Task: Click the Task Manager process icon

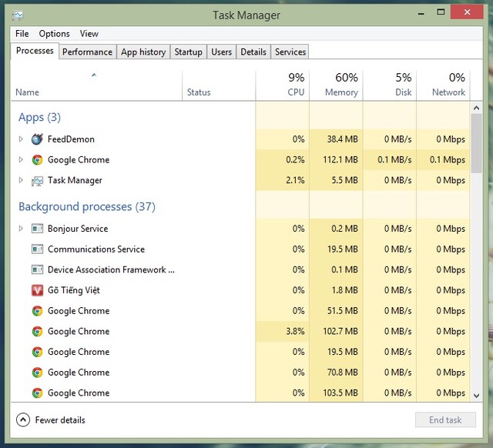Action: point(37,181)
